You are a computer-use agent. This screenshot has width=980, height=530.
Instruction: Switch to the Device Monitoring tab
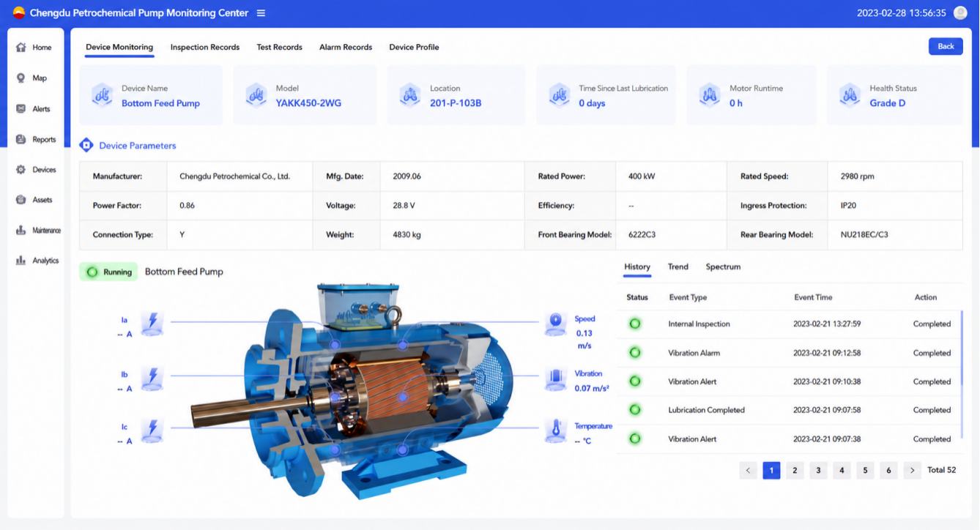(119, 47)
